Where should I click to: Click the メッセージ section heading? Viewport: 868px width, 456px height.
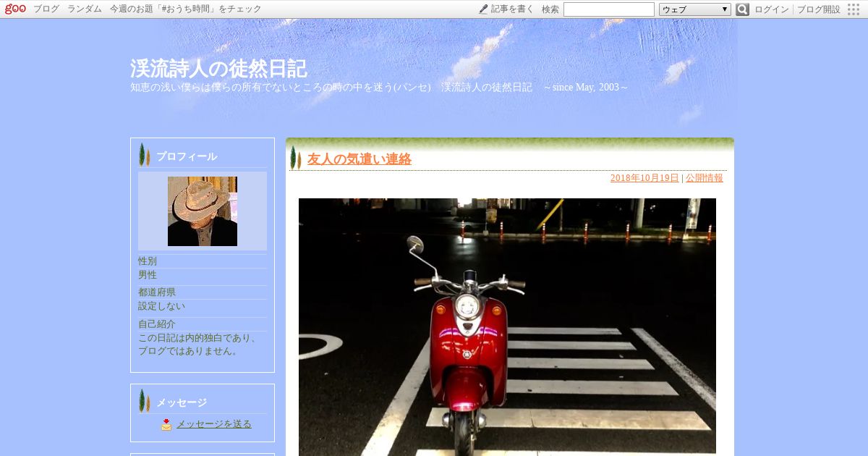point(182,402)
